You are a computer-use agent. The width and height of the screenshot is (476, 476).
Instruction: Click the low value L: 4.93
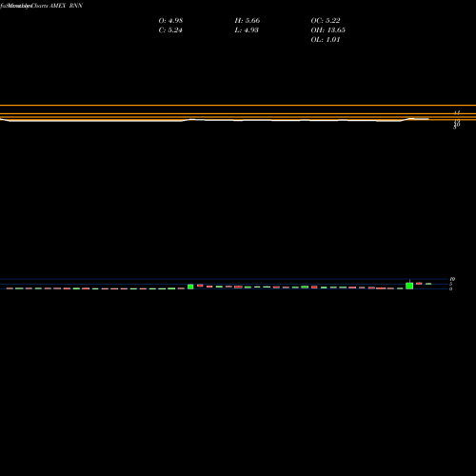pyautogui.click(x=247, y=30)
